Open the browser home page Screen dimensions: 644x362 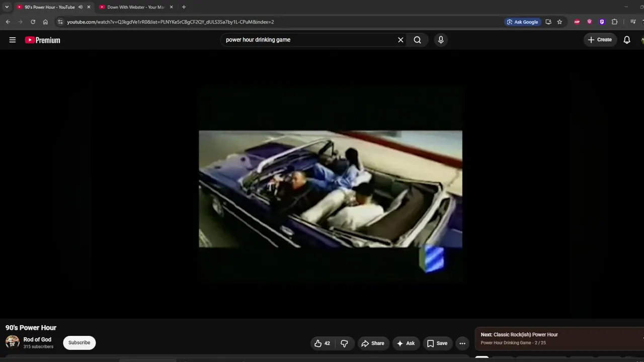(45, 22)
